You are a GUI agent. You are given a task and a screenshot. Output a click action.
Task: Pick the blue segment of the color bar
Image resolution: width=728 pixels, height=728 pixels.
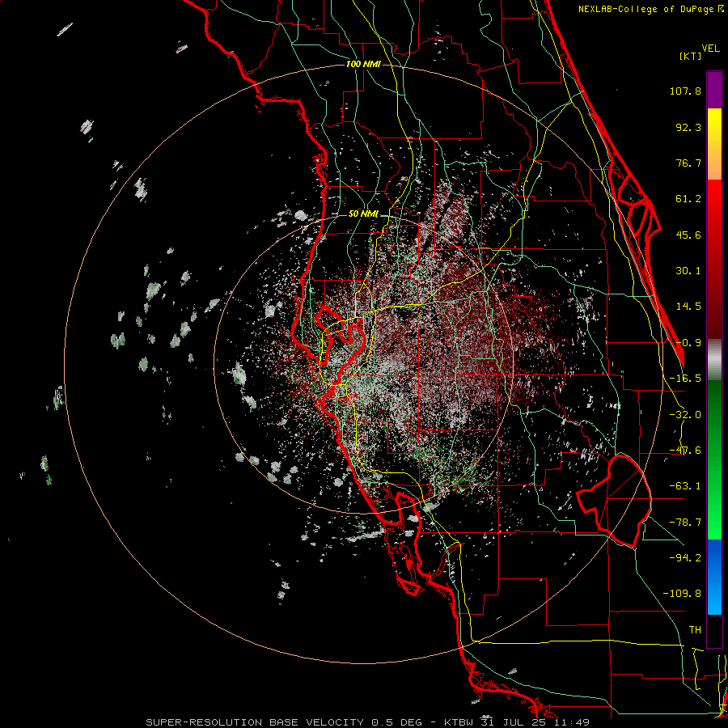[x=714, y=577]
